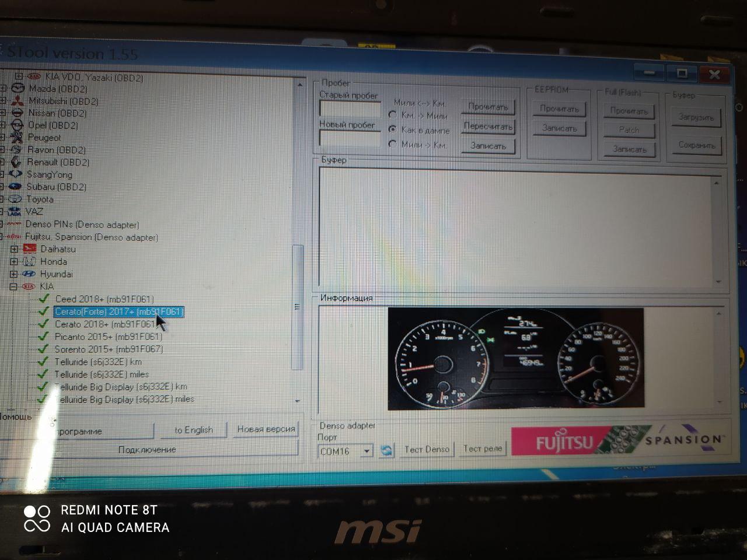Click the Hyundai logo icon in tree
747x560 pixels.
point(29,274)
